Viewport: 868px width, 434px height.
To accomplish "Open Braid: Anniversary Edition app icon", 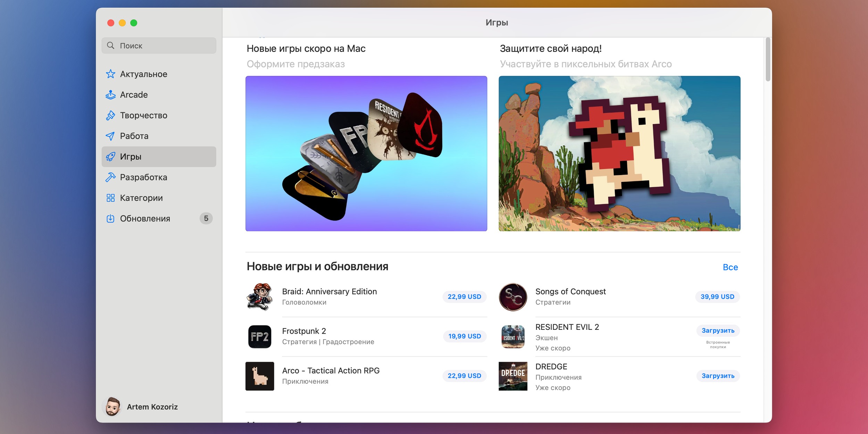I will point(260,297).
